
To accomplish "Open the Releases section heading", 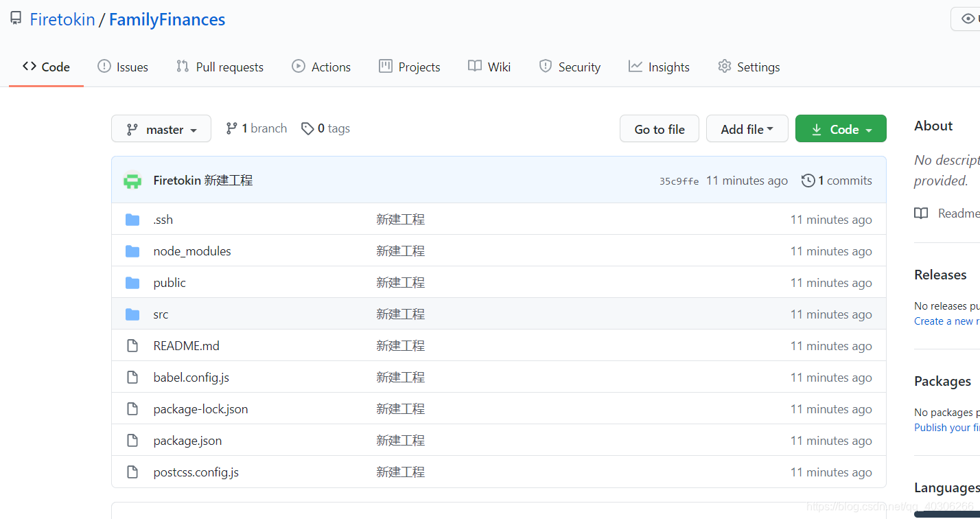I will 940,275.
